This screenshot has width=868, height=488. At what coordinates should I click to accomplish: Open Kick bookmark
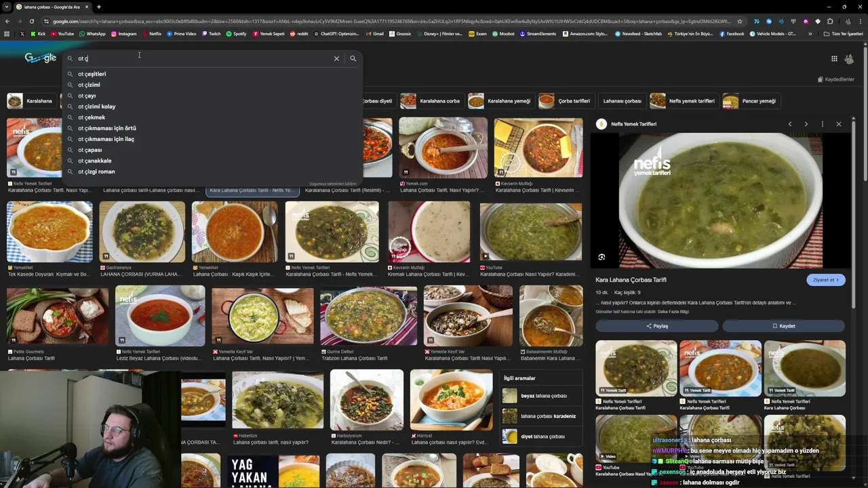coord(38,34)
